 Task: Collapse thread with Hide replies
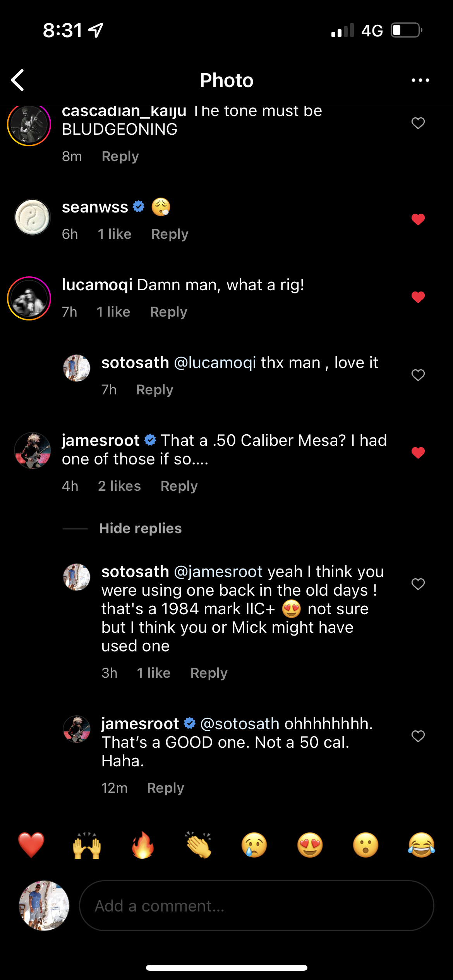(140, 528)
